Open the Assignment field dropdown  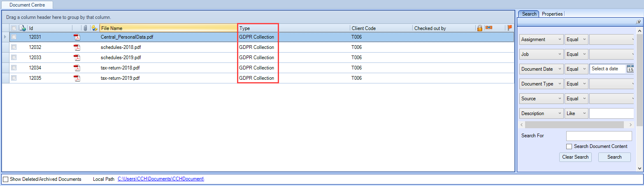(x=542, y=39)
